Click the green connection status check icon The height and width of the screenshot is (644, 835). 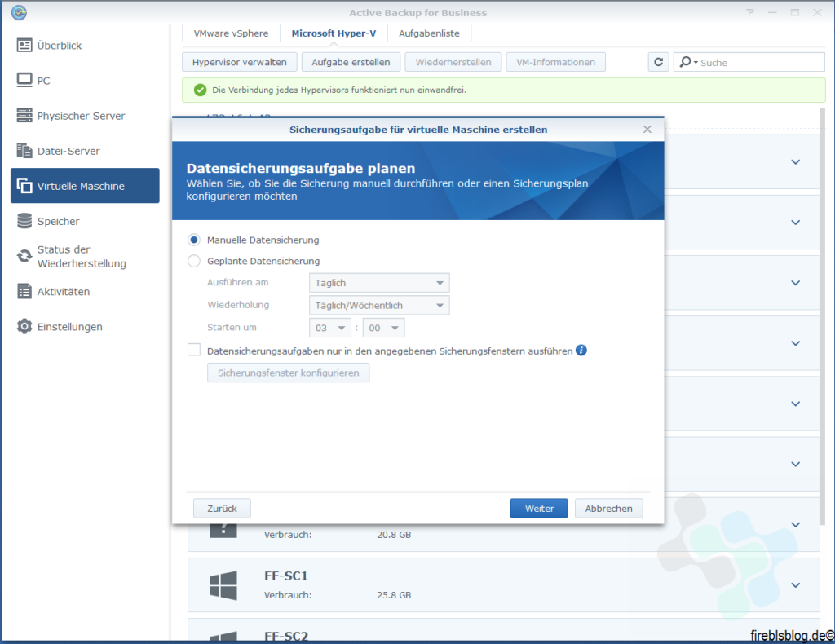201,90
